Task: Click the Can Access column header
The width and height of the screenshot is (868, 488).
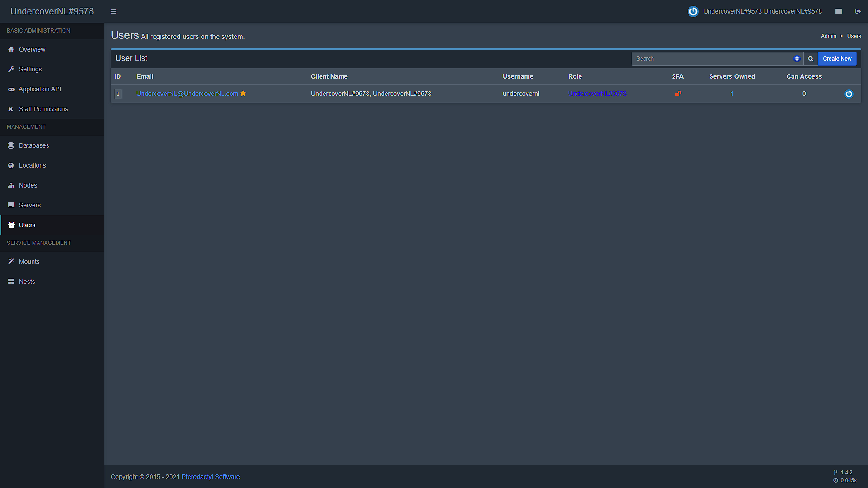Action: (804, 76)
